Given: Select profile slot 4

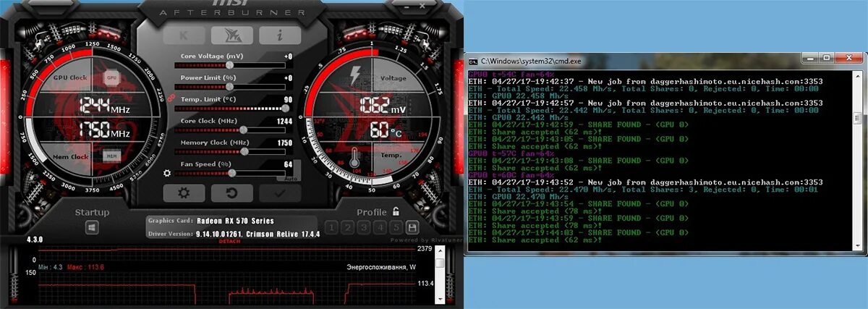Looking at the screenshot, I should tap(380, 227).
